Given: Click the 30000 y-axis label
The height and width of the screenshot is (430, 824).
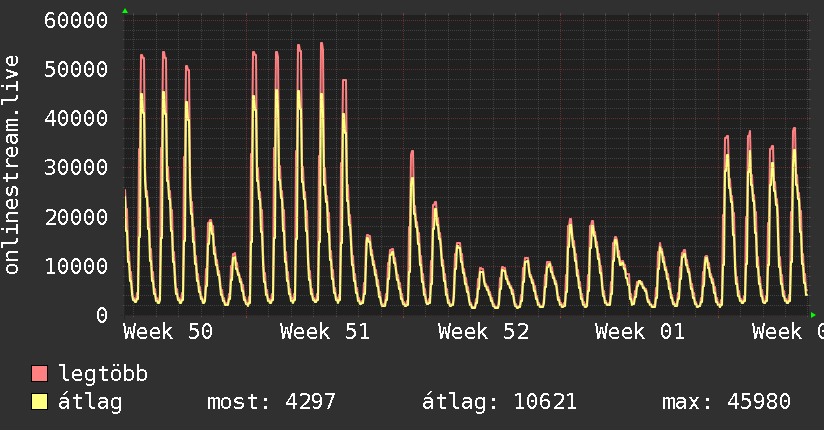Looking at the screenshot, I should coord(76,168).
